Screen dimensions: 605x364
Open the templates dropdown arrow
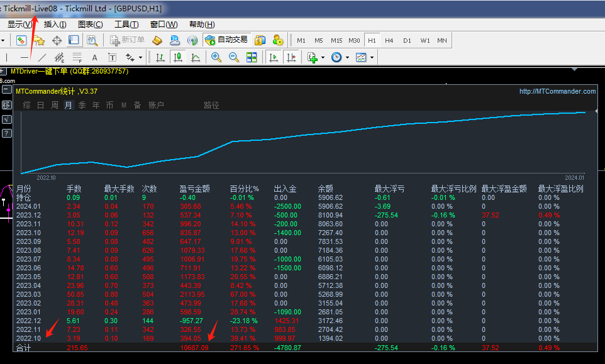372,58
